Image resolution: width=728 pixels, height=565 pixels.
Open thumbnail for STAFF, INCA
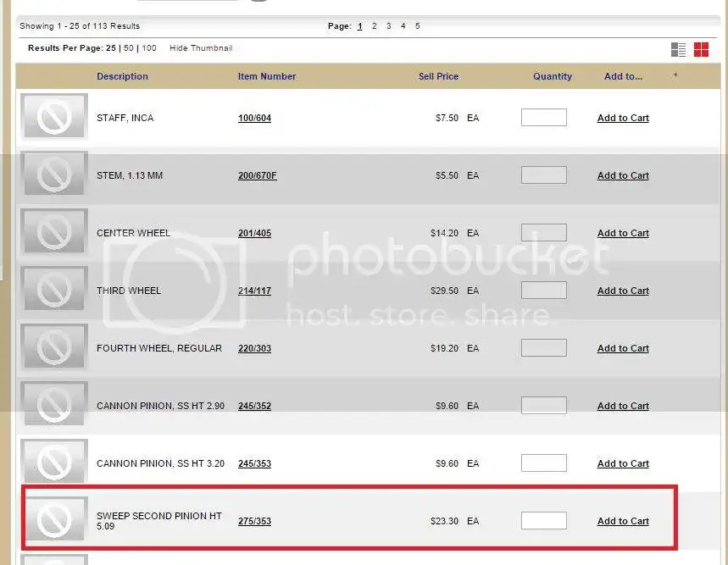click(54, 116)
